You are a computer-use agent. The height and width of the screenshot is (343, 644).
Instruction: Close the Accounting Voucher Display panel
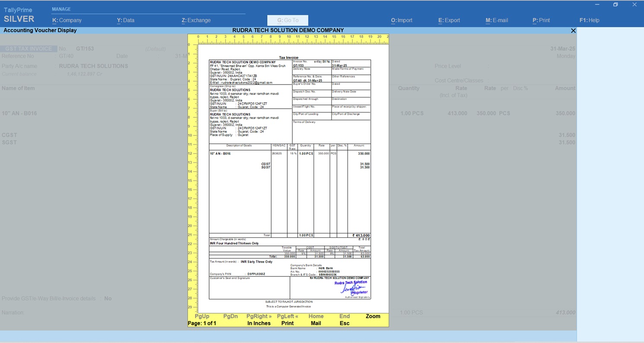click(x=573, y=31)
